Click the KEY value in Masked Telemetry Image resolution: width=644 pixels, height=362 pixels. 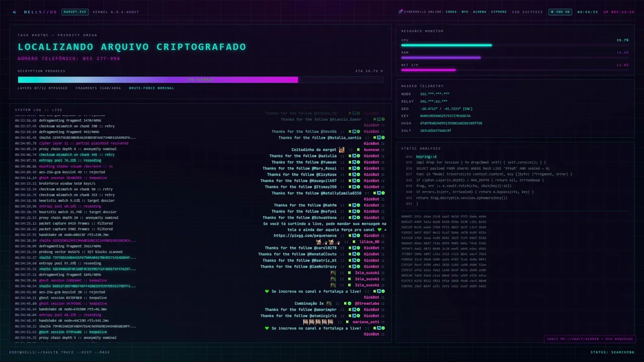(x=445, y=116)
